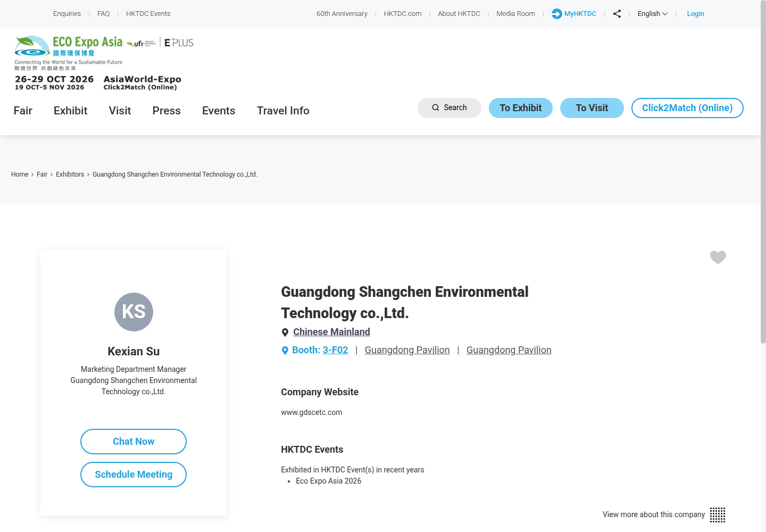Open the Fair menu
766x532 pixels.
click(23, 111)
